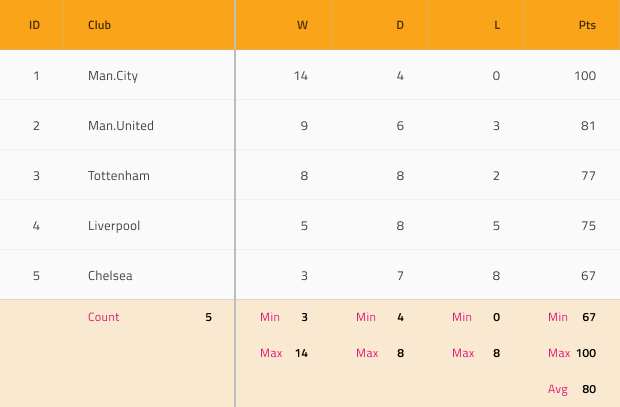Click the Max label under L column
Image resolution: width=620 pixels, height=407 pixels.
pos(463,353)
